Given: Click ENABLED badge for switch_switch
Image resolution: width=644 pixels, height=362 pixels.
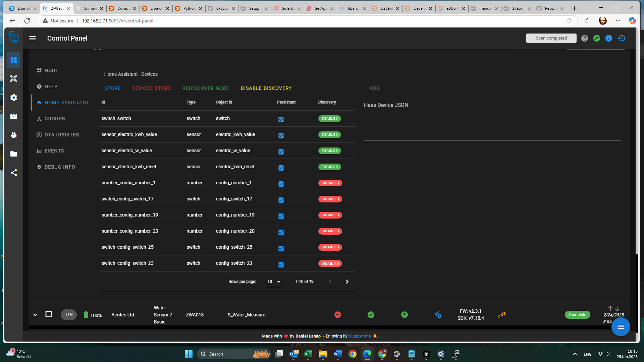Looking at the screenshot, I should pyautogui.click(x=330, y=119).
